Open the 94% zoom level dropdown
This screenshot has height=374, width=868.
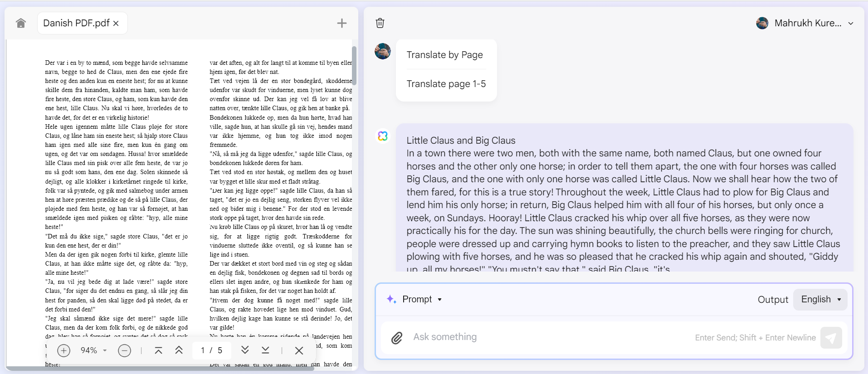tap(93, 350)
